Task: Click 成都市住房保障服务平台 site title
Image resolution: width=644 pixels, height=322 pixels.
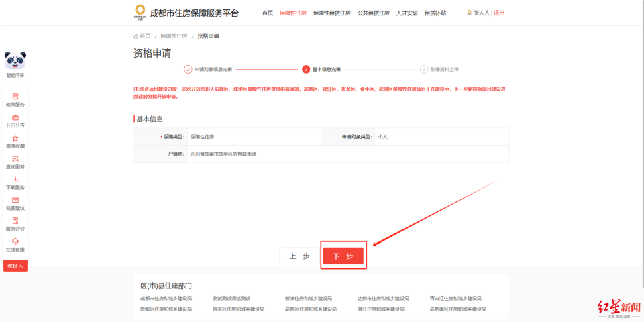Action: coord(195,13)
